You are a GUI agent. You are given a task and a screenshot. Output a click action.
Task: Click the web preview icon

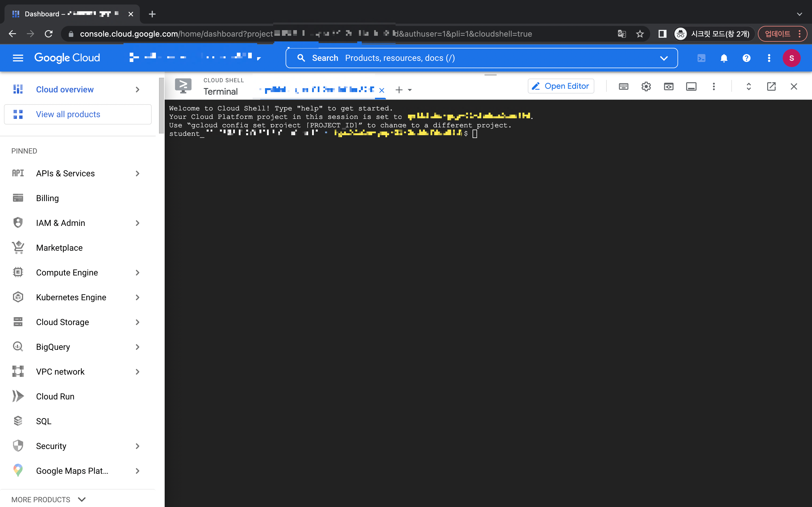[668, 86]
